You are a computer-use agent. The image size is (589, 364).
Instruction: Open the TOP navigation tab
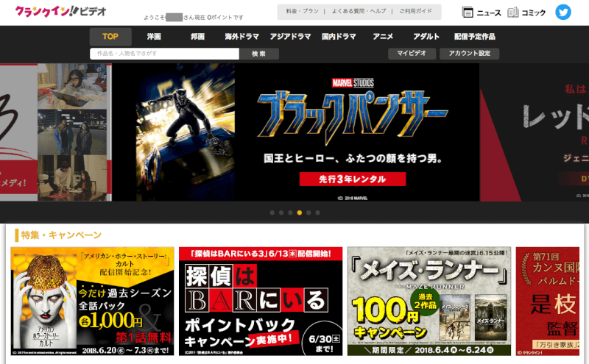point(110,37)
